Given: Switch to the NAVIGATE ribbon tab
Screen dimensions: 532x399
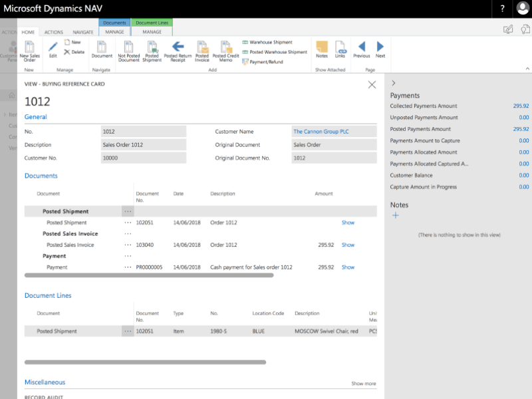Looking at the screenshot, I should (82, 32).
